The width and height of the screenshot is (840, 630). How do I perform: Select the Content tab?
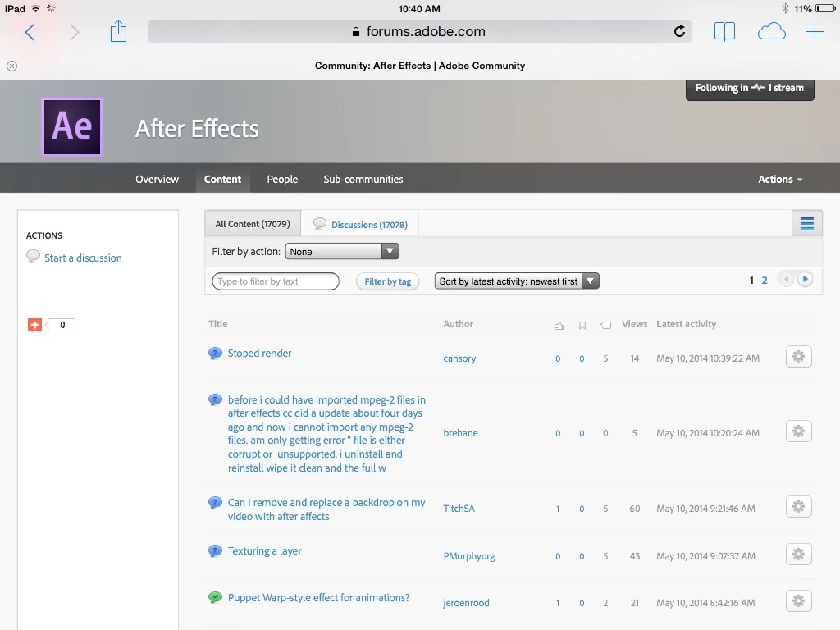click(x=222, y=180)
